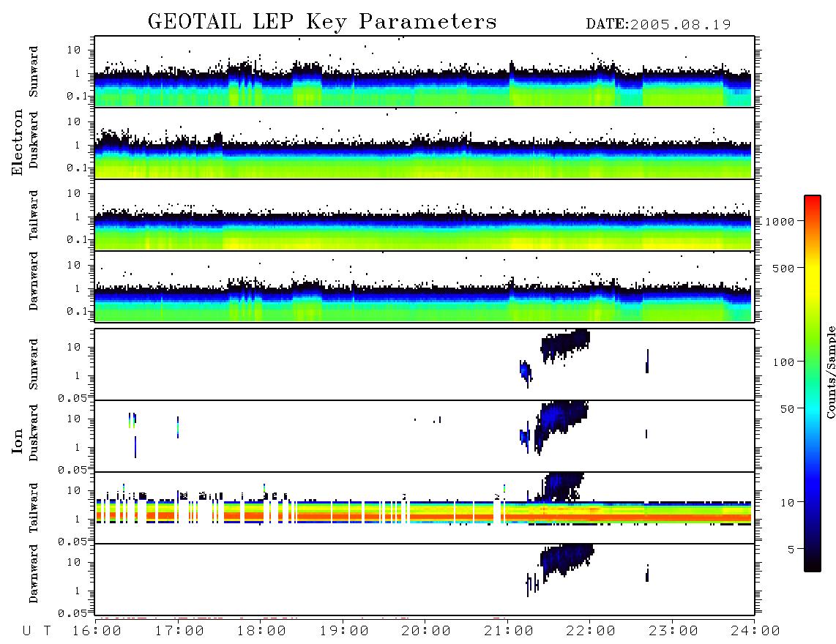The width and height of the screenshot is (836, 644).
Task: Select the Ion "Duskward" panel label
Action: pyautogui.click(x=34, y=433)
